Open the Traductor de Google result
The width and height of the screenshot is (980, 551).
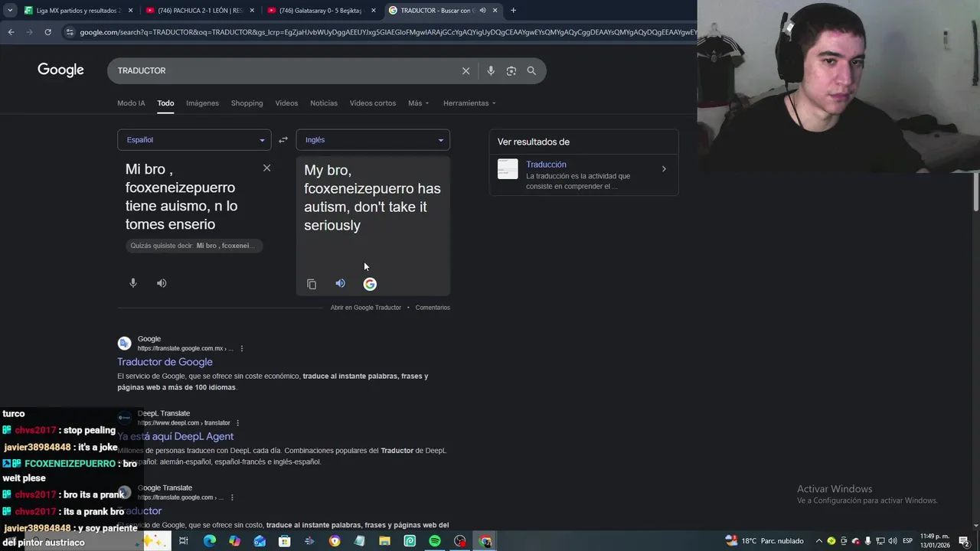165,362
